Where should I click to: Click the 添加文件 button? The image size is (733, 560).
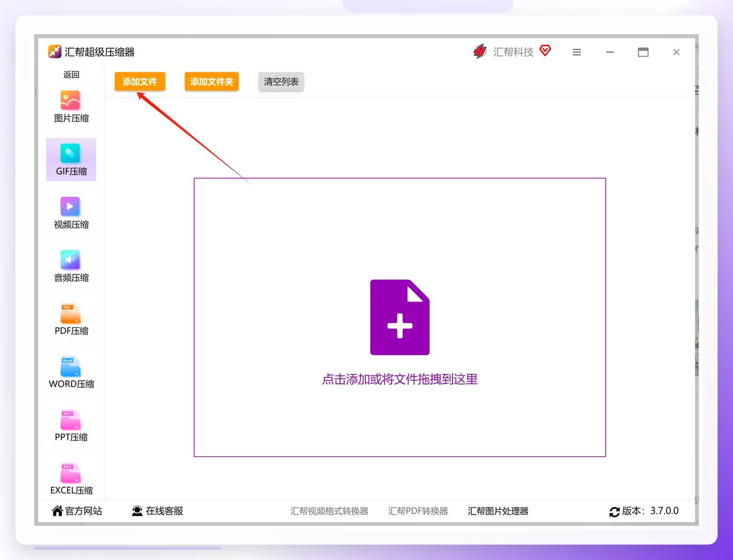pos(140,81)
